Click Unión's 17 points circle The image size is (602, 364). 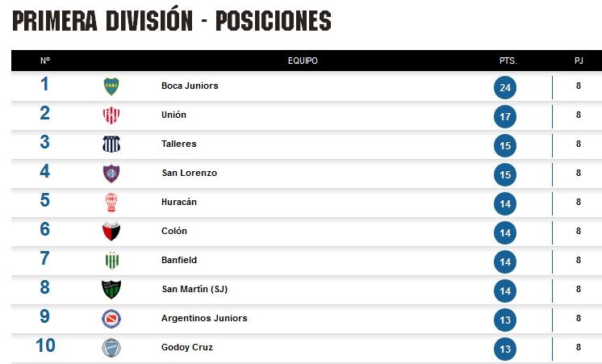click(x=505, y=117)
